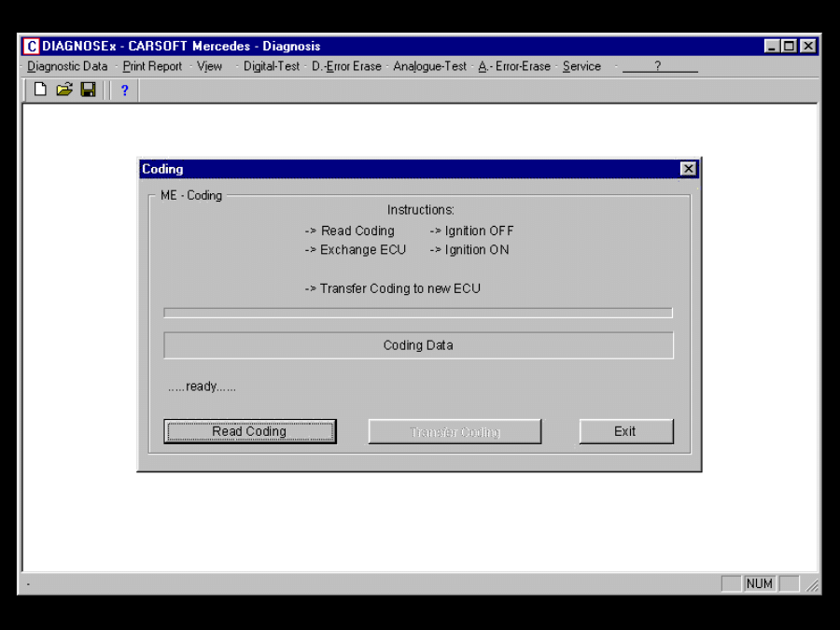Open the View menu
840x630 pixels.
pyautogui.click(x=210, y=66)
